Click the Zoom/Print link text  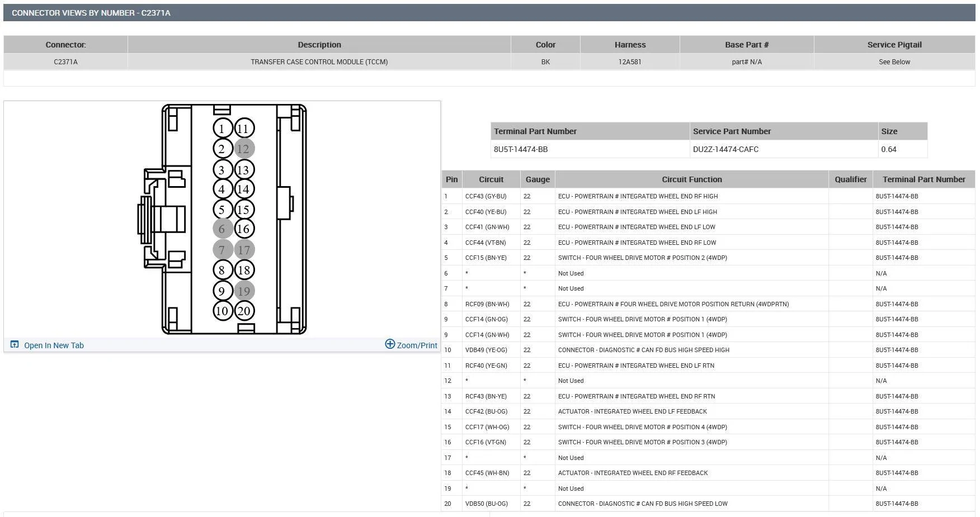[417, 345]
